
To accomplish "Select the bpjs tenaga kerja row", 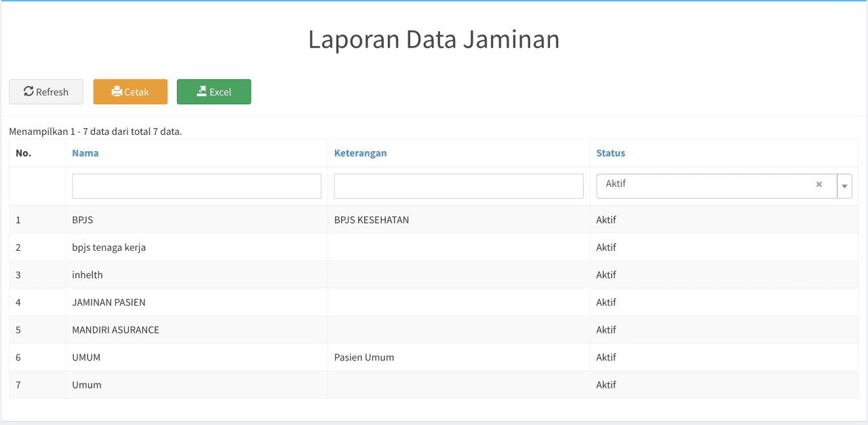I will (109, 247).
